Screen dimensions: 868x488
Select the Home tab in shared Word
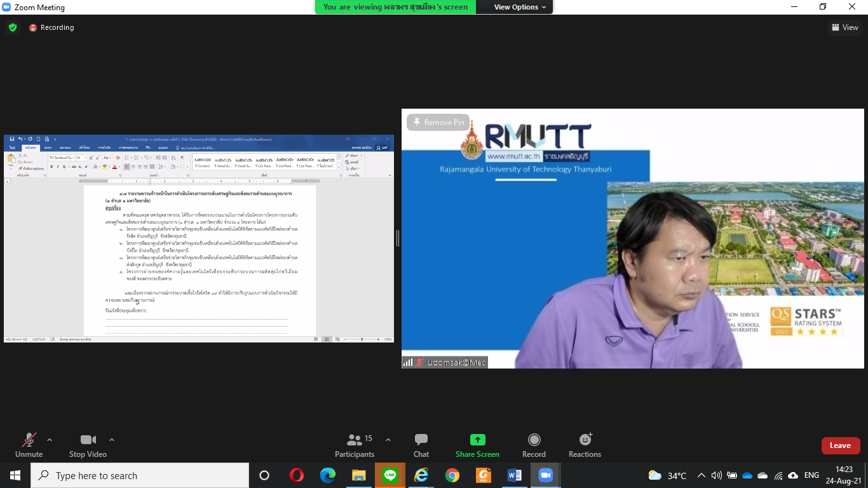31,147
